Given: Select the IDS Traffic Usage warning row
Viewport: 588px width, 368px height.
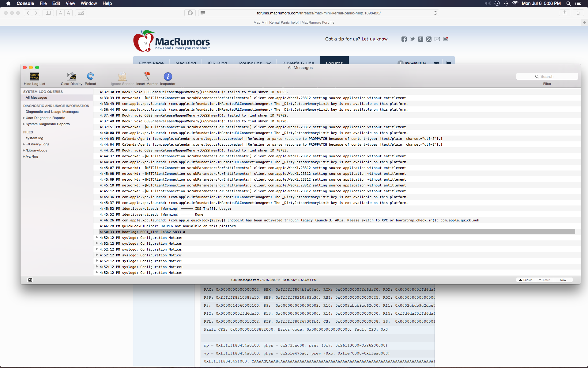Looking at the screenshot, I should pyautogui.click(x=337, y=209).
